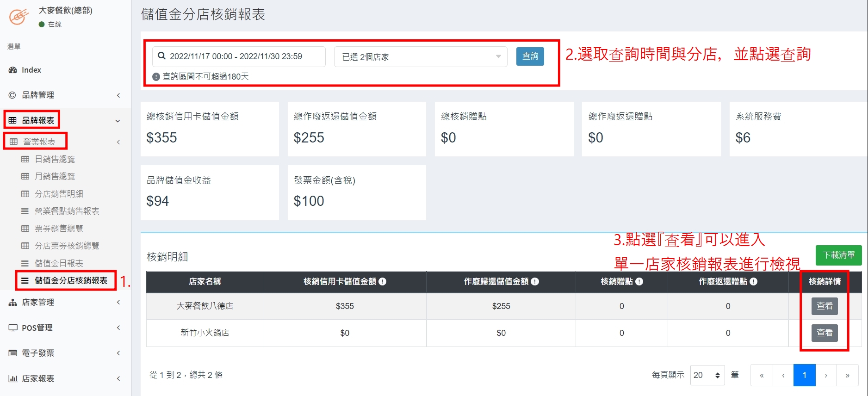The height and width of the screenshot is (396, 868).
Task: Collapse the 品牌報表 sidebar section
Action: (118, 121)
